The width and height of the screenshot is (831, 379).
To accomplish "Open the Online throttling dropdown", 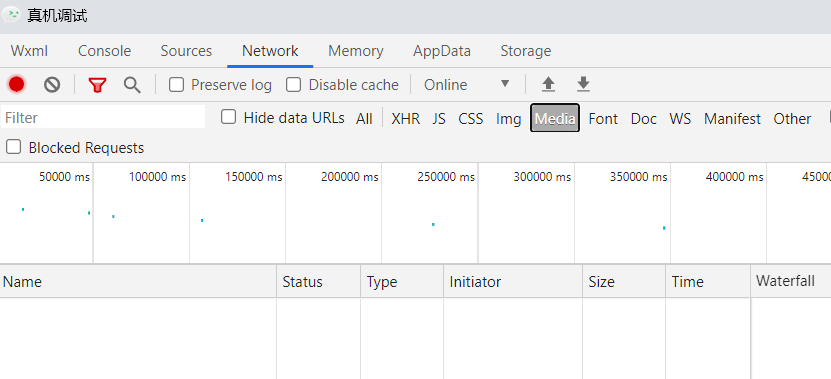I will pyautogui.click(x=466, y=85).
